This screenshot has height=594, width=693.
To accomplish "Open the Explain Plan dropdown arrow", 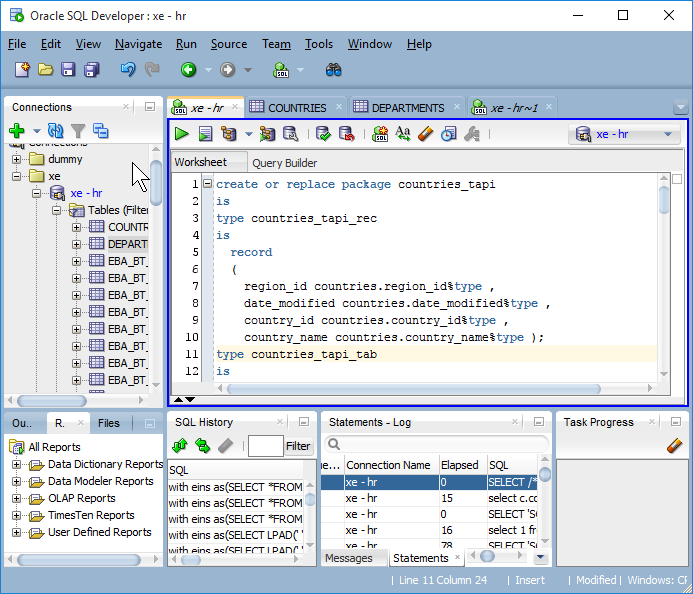I will [x=249, y=134].
